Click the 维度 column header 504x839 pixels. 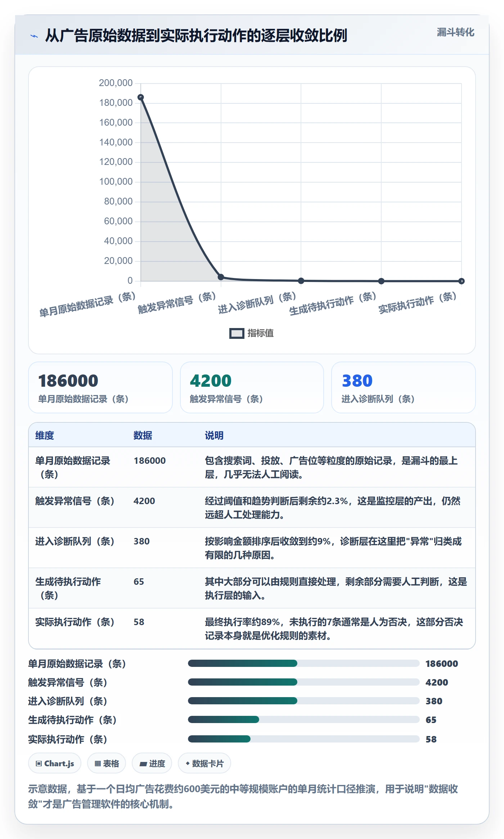pyautogui.click(x=45, y=436)
